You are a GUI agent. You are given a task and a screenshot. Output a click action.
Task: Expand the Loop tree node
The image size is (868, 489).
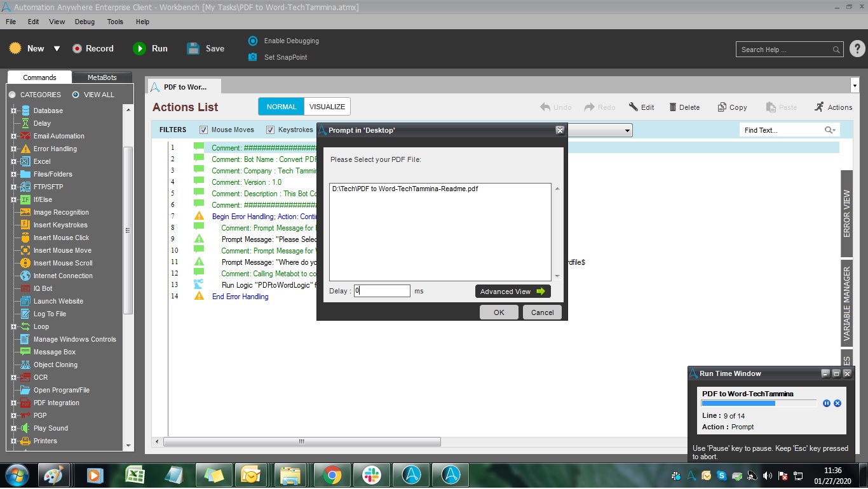[x=13, y=326]
